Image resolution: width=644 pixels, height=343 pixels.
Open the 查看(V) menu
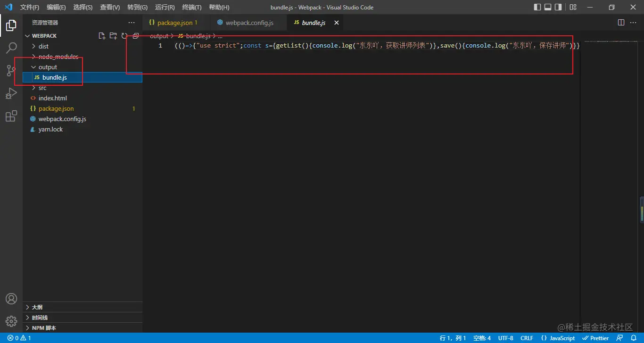pos(110,7)
